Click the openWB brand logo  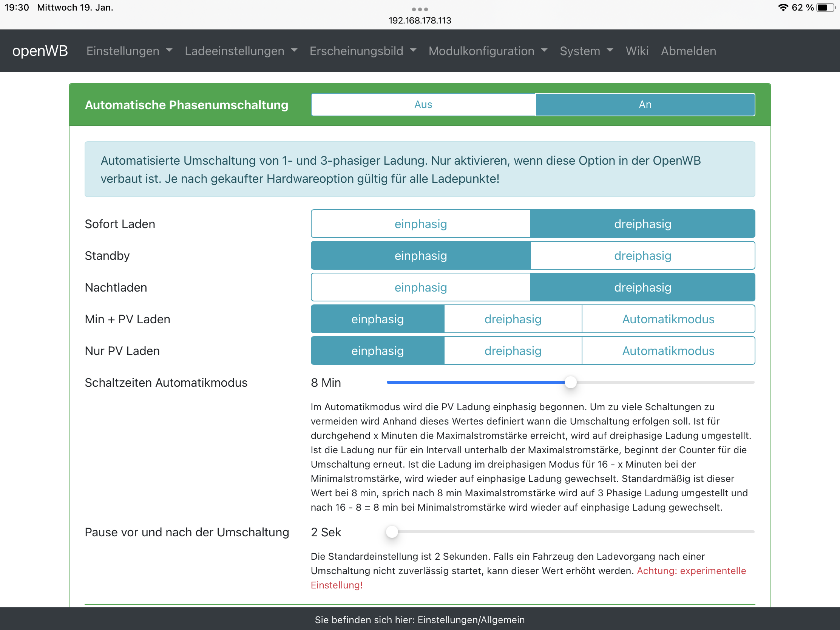pyautogui.click(x=40, y=51)
